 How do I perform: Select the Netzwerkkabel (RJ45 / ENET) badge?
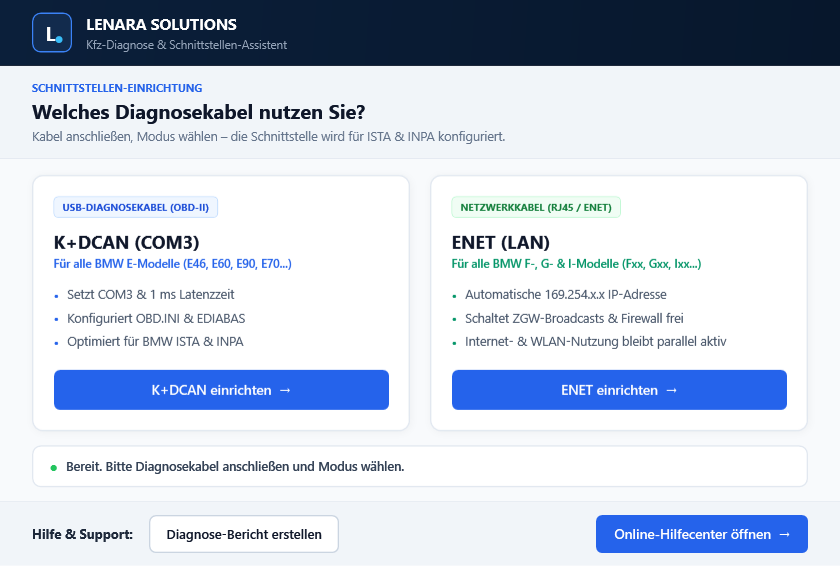tap(536, 207)
